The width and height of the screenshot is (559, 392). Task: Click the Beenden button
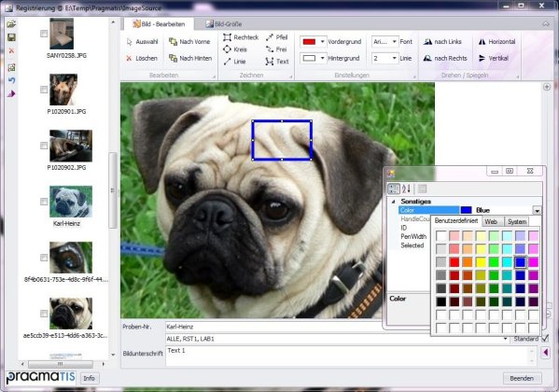[522, 378]
